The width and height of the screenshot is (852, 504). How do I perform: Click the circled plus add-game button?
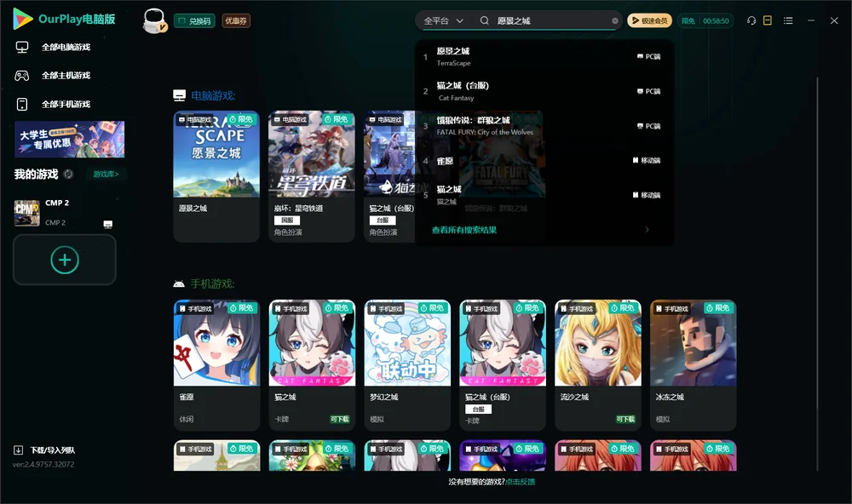[65, 260]
